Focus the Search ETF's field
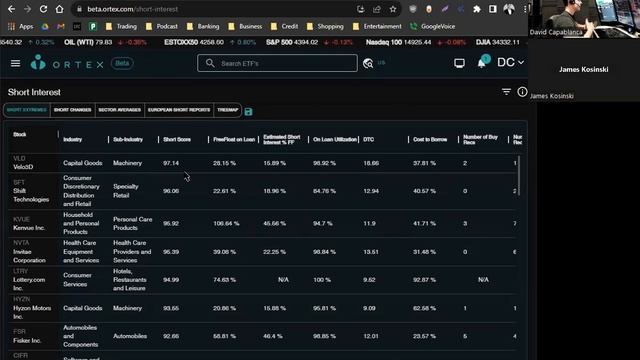The image size is (640, 360). pyautogui.click(x=277, y=63)
